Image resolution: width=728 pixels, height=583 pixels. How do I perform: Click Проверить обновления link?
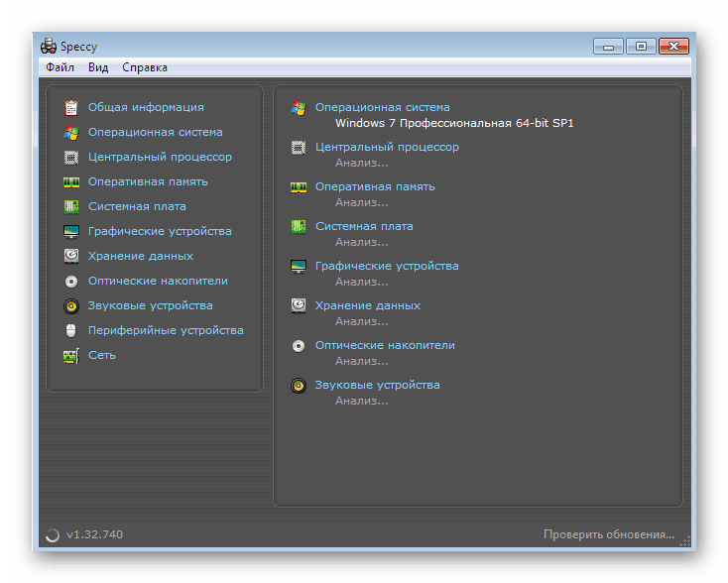coord(609,534)
